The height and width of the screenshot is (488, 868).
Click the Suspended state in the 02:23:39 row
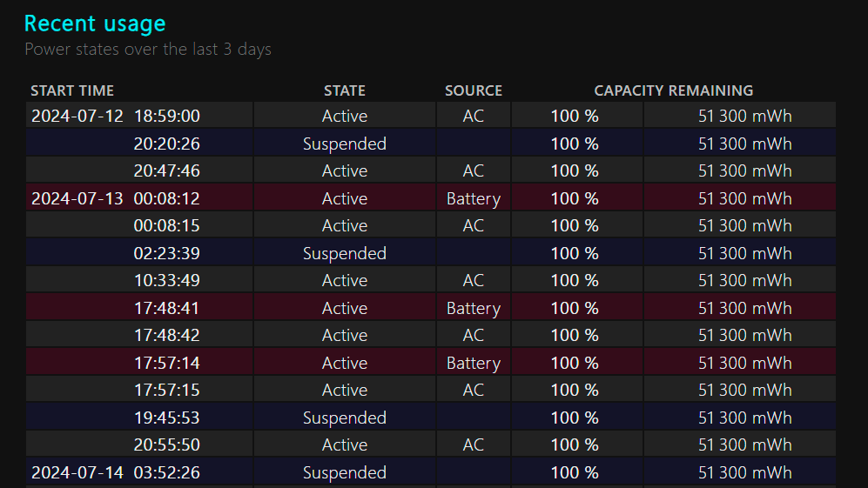click(345, 253)
